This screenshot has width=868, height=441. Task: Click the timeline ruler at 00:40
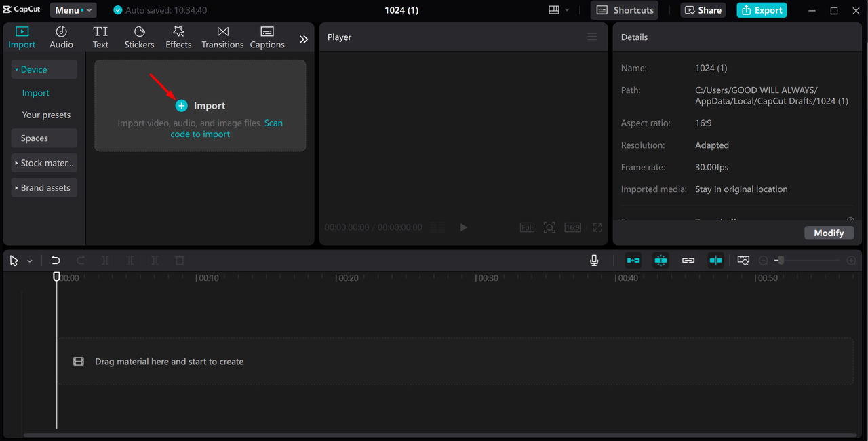[x=627, y=278]
